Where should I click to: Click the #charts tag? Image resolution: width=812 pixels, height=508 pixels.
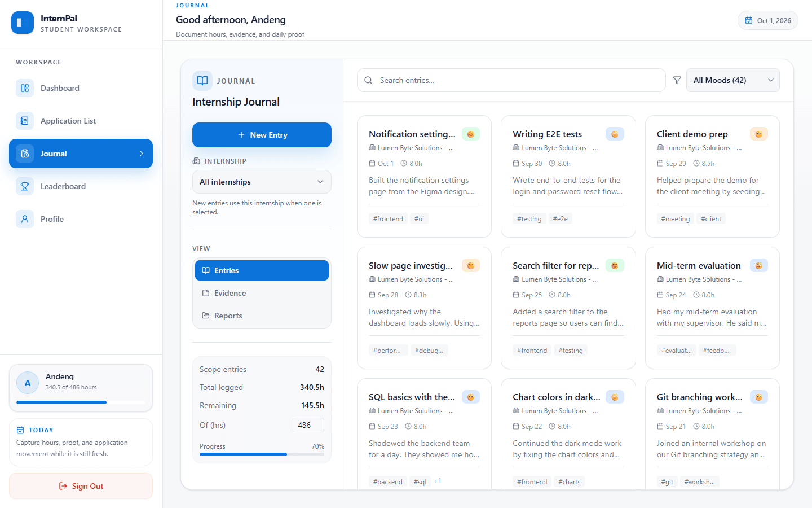569,481
